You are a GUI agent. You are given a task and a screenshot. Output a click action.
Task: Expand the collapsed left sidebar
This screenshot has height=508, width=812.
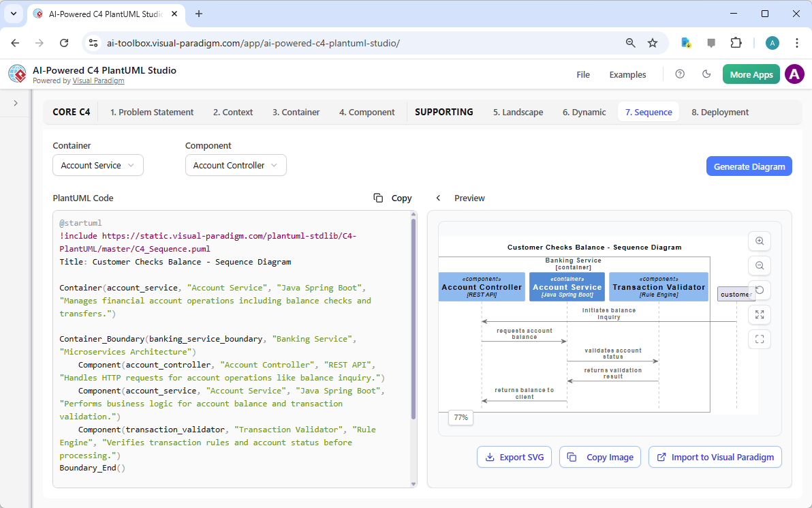point(14,104)
